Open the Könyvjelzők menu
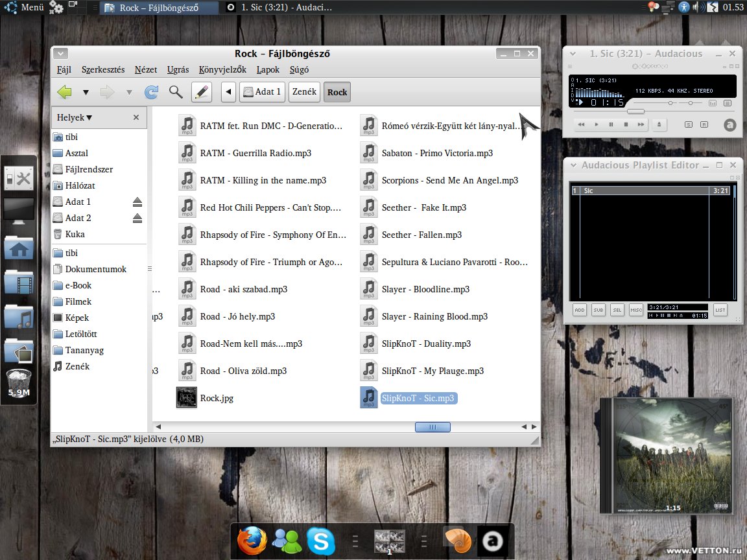The height and width of the screenshot is (560, 747). point(222,69)
